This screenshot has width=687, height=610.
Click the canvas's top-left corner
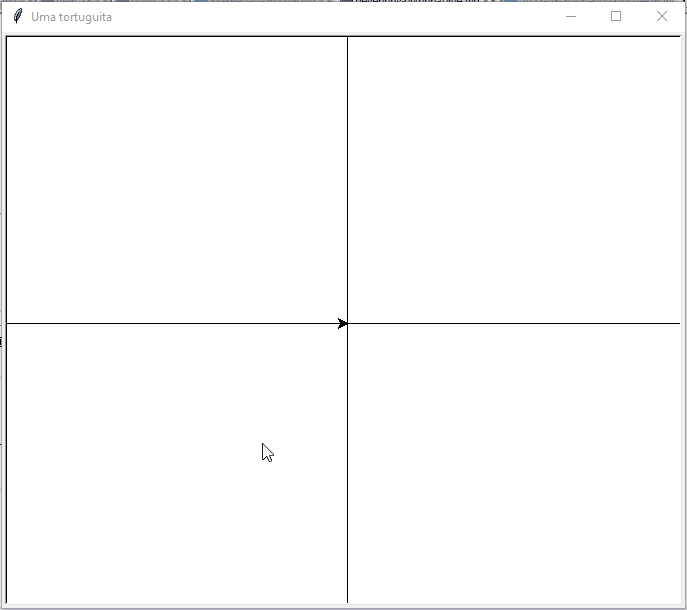[8, 38]
